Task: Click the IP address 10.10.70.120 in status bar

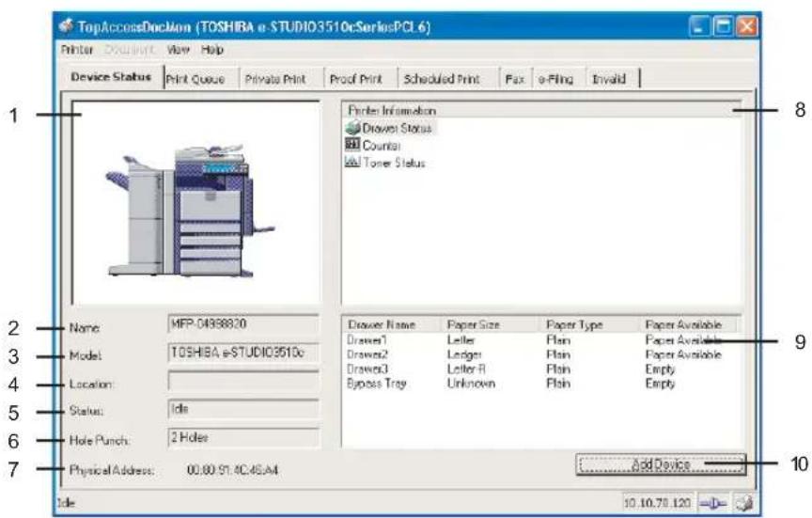Action: 657,502
